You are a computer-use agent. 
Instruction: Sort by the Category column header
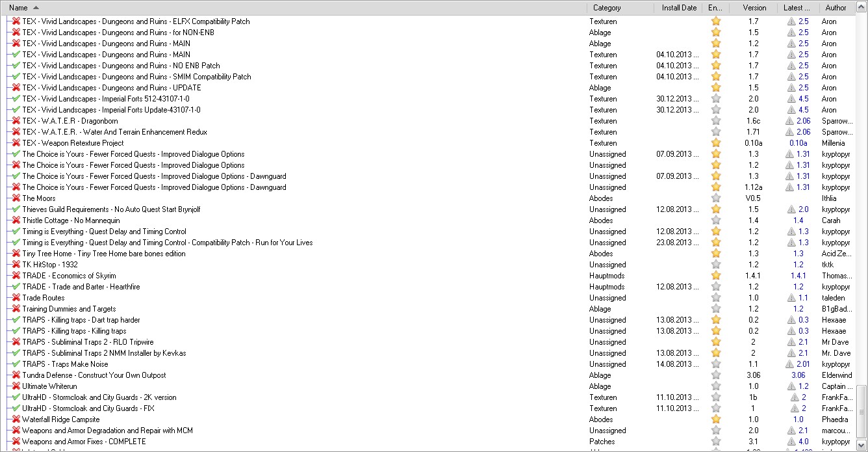coord(620,8)
